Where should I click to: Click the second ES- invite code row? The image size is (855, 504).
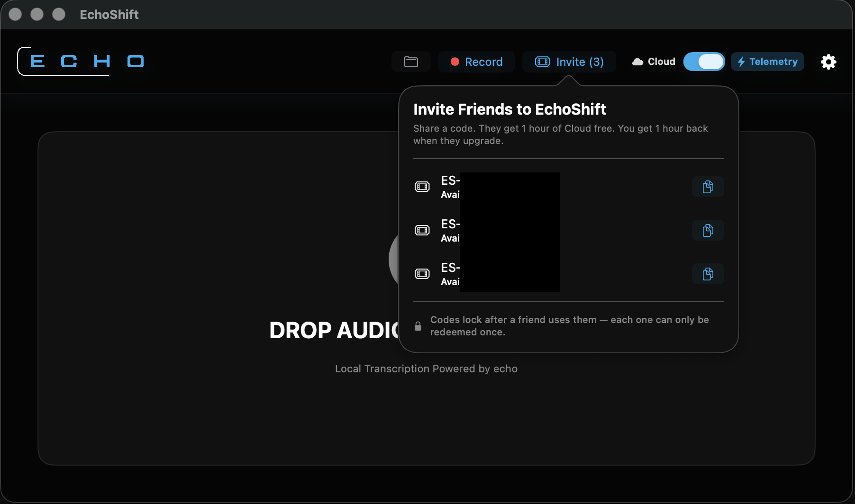tap(569, 230)
